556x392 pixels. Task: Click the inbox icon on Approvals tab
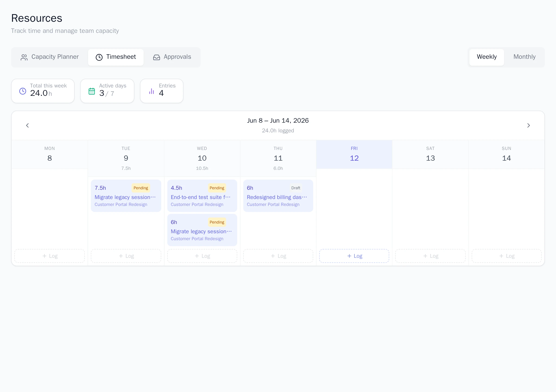click(x=156, y=57)
